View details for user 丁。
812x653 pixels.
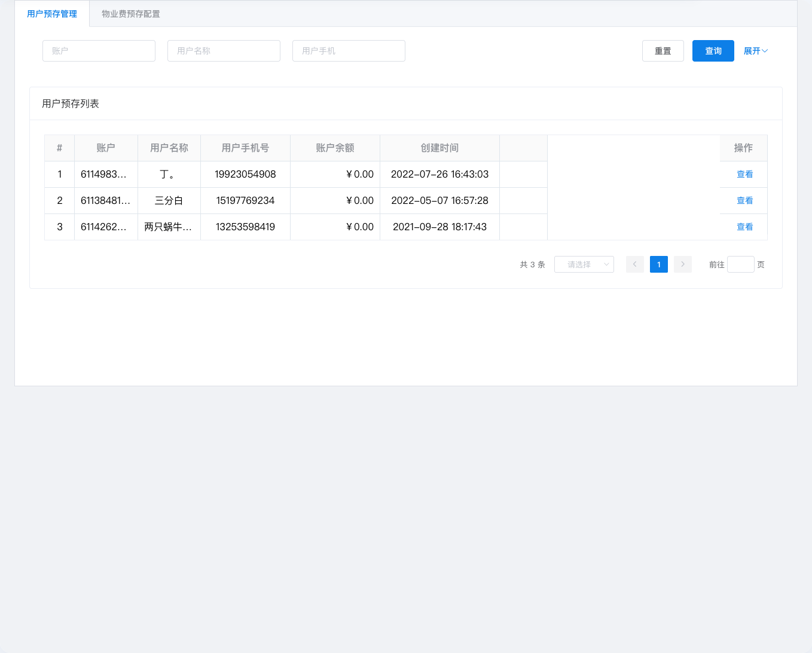pyautogui.click(x=744, y=174)
